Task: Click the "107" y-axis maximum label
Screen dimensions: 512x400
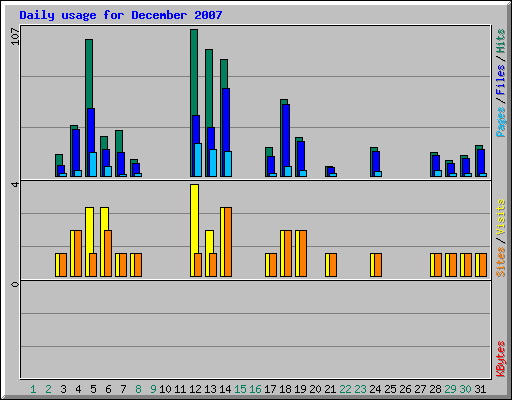Action: pos(15,36)
